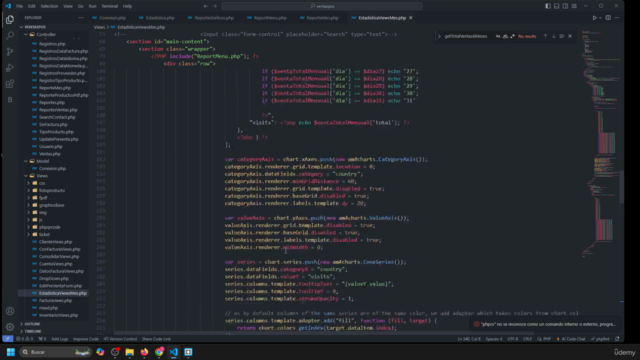Open the Run and Debug view

point(10,68)
